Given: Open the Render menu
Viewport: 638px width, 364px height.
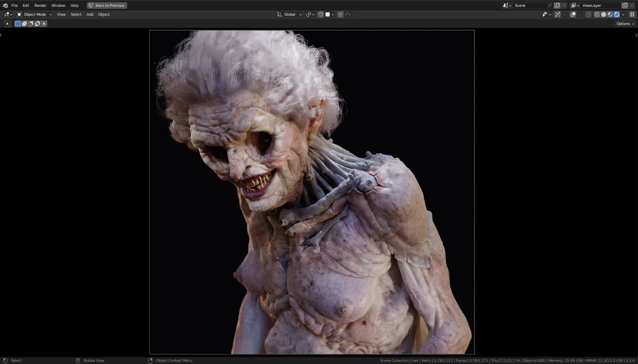Looking at the screenshot, I should 40,5.
